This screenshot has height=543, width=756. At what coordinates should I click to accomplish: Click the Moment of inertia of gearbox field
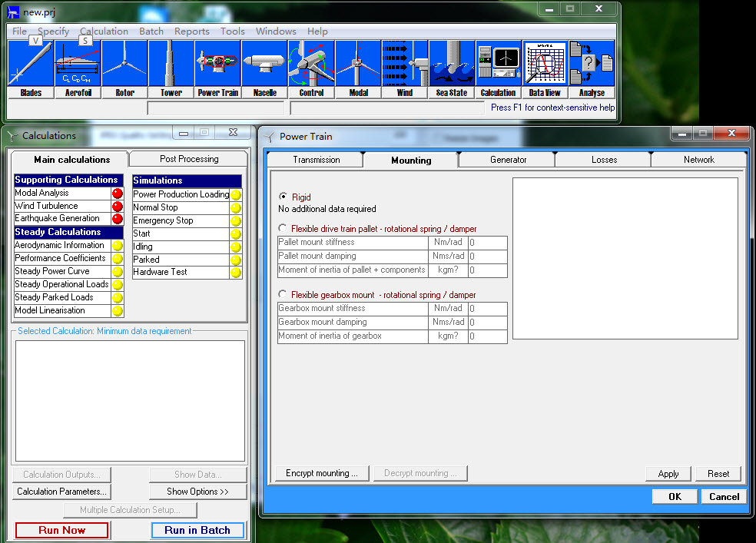pyautogui.click(x=487, y=336)
